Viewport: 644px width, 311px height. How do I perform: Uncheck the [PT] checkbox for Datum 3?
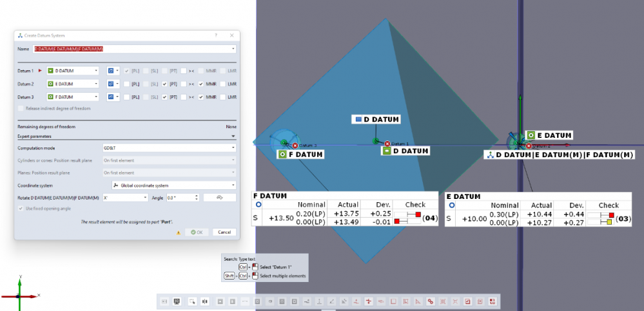(x=164, y=97)
